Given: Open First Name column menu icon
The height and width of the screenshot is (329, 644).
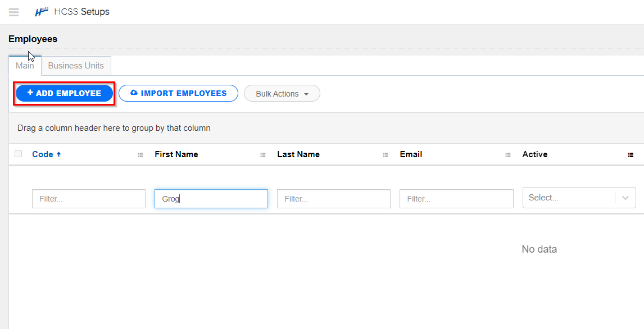Looking at the screenshot, I should coord(263,154).
